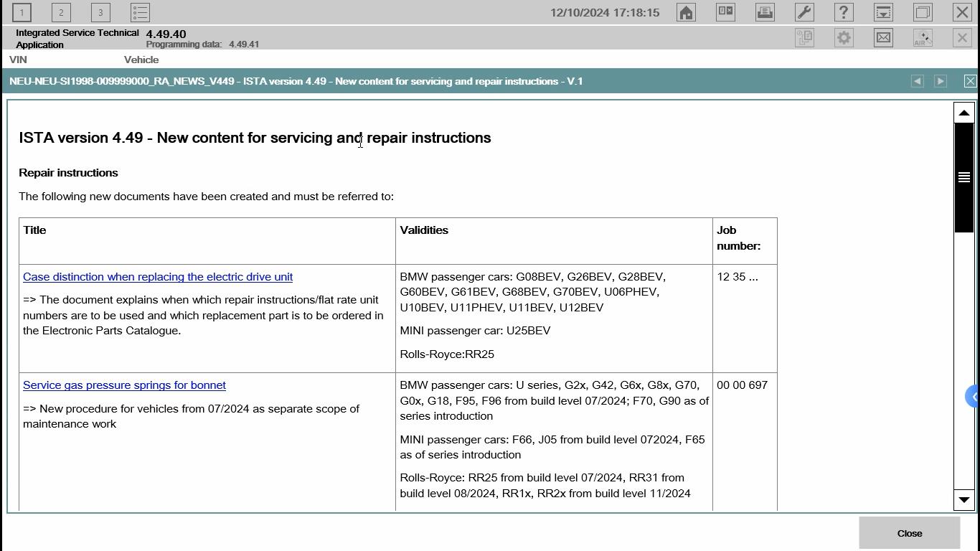Viewport: 980px width, 551px height.
Task: Click 'Programming data: 4.49.41' text
Action: [x=202, y=44]
